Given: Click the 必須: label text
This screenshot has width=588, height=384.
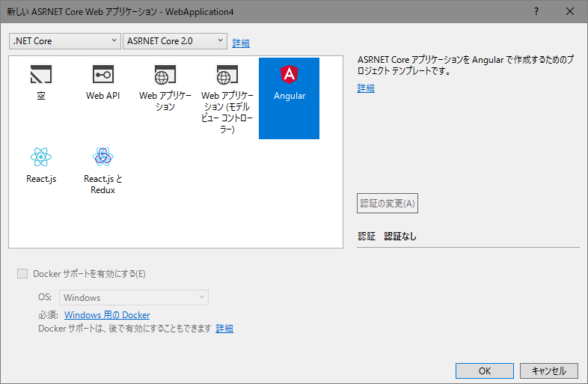Looking at the screenshot, I should [x=48, y=315].
